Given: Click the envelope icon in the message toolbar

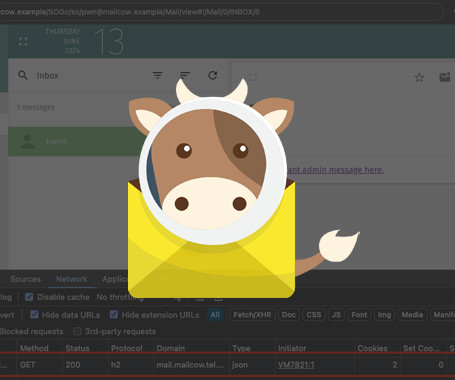Looking at the screenshot, I should [x=445, y=77].
